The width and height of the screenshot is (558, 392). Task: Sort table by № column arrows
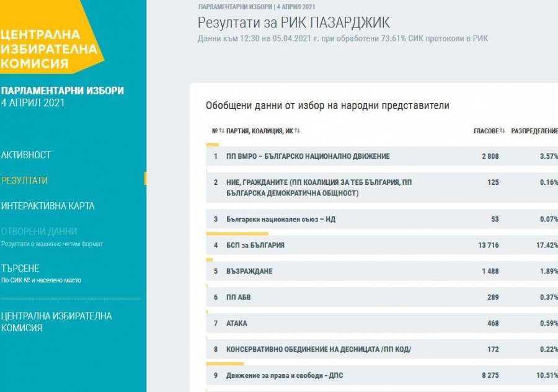click(221, 131)
